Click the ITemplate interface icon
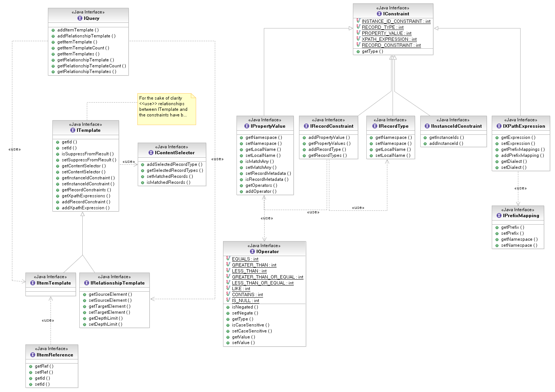The image size is (555, 392). click(73, 130)
